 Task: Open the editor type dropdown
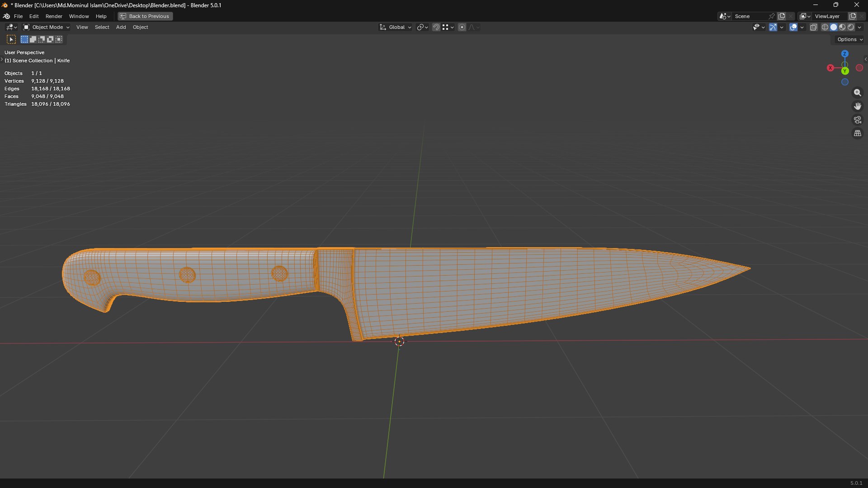click(11, 27)
